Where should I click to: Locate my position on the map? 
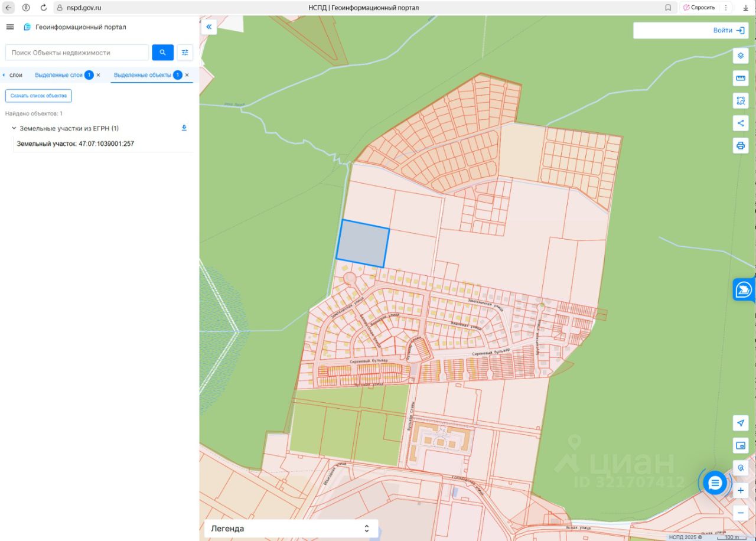coord(741,423)
